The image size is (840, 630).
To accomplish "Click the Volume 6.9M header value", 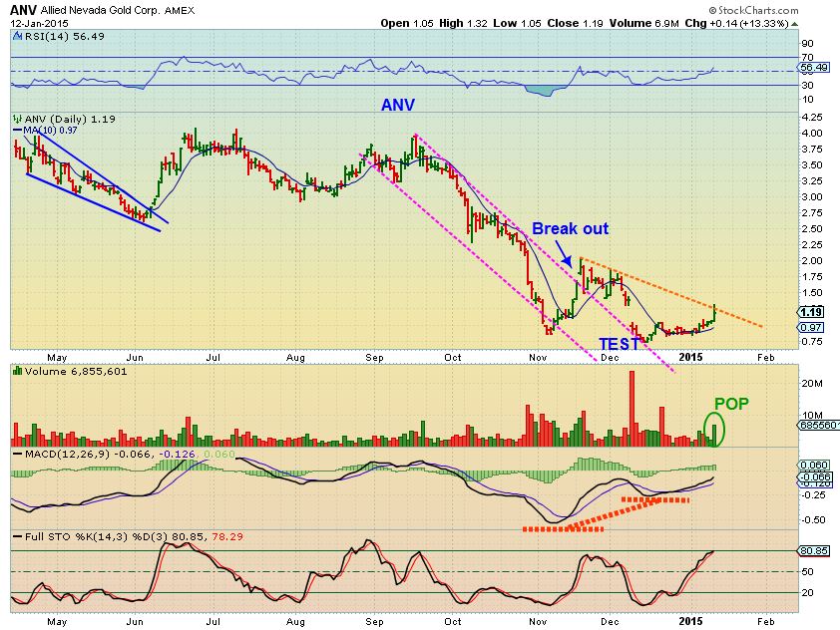I will pos(643,24).
